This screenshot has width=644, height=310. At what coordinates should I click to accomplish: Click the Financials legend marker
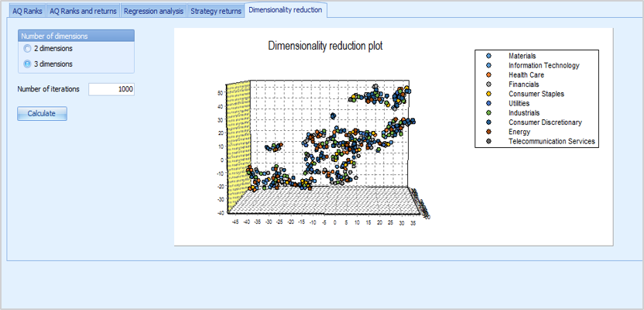[x=488, y=84]
